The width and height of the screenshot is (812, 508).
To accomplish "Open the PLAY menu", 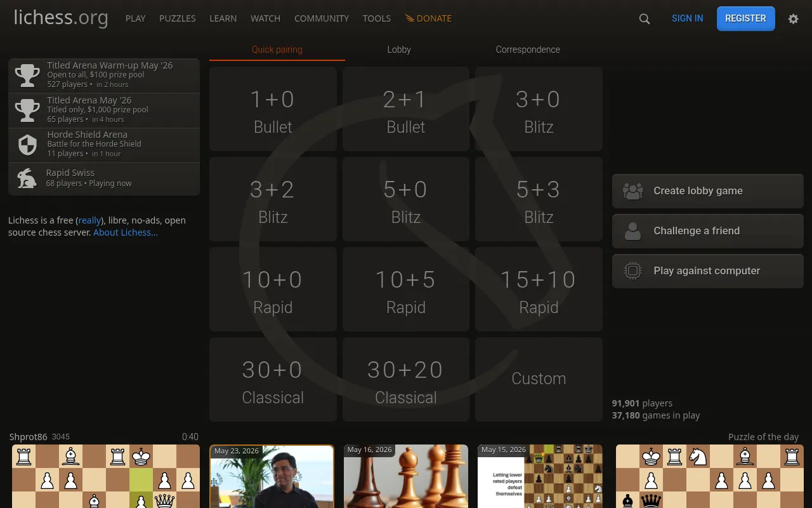I will pyautogui.click(x=136, y=18).
